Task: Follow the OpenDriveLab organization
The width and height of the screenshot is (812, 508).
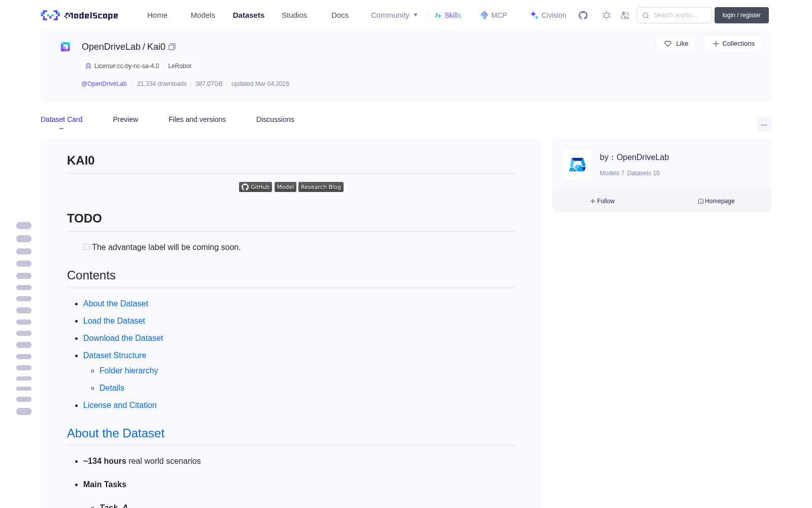Action: 602,201
